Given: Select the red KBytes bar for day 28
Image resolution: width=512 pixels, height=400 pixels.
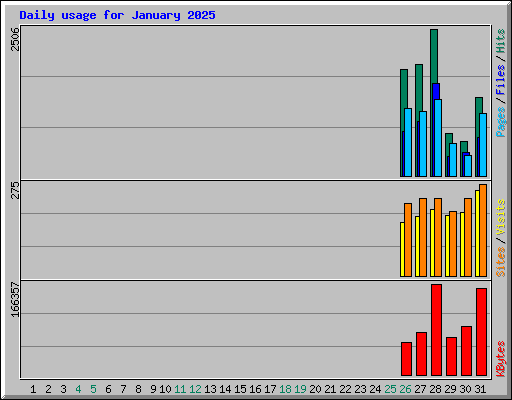Looking at the screenshot, I should coord(436,330).
